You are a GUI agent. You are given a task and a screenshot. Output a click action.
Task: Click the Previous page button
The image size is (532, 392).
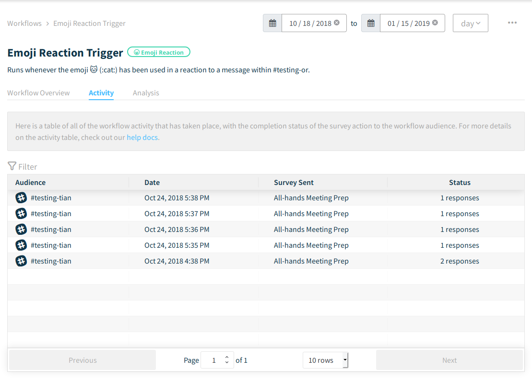pyautogui.click(x=83, y=360)
